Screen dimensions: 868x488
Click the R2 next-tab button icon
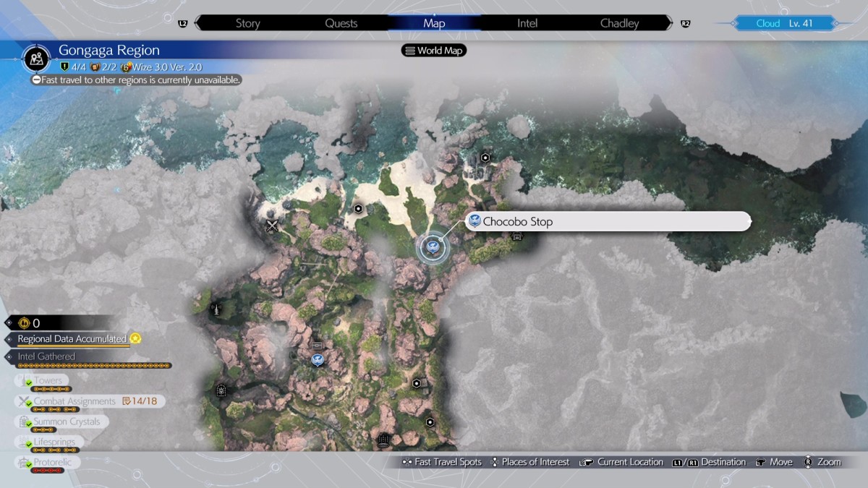coord(685,24)
